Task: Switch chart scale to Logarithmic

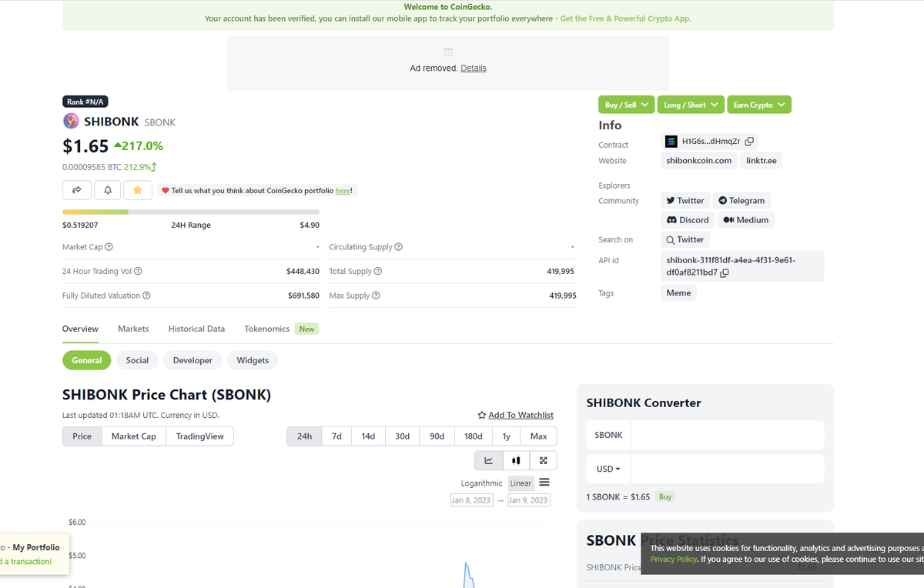Action: [x=481, y=483]
